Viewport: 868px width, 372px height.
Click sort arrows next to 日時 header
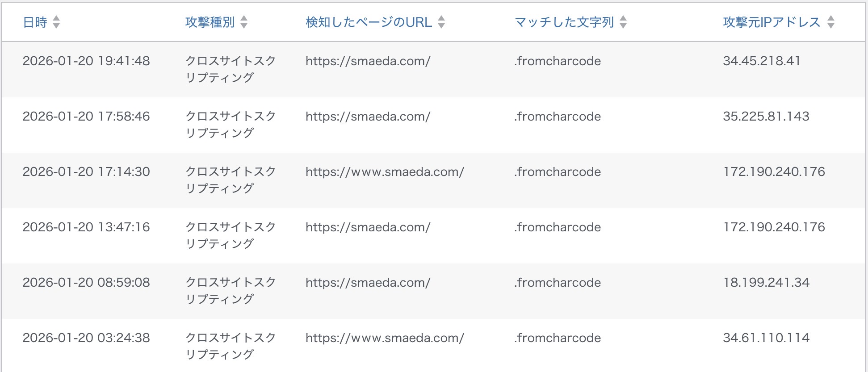click(x=56, y=22)
